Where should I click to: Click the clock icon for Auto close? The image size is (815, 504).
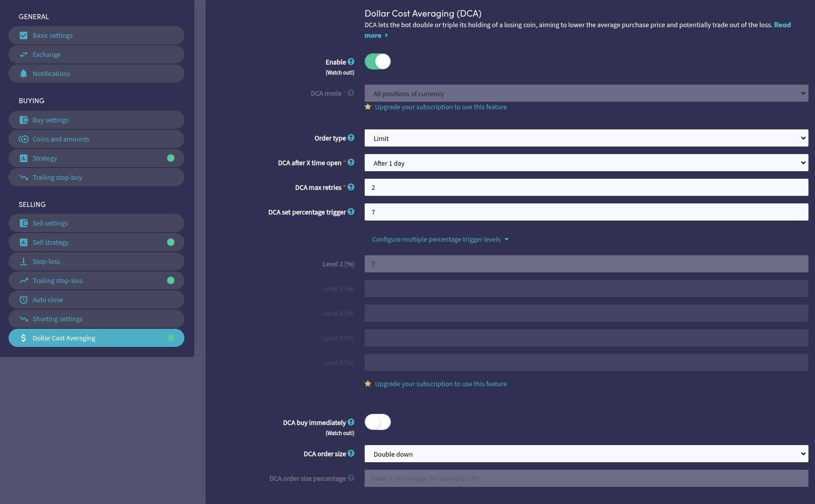pyautogui.click(x=24, y=300)
